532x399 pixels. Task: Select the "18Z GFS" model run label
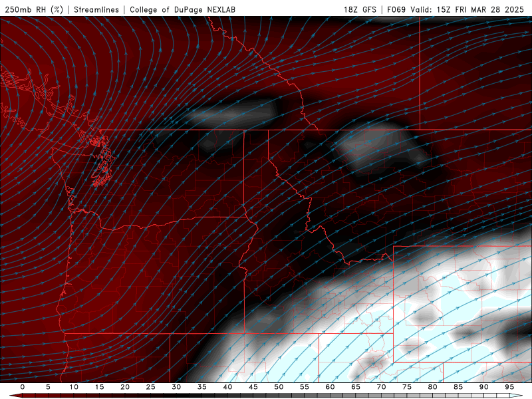(360, 9)
